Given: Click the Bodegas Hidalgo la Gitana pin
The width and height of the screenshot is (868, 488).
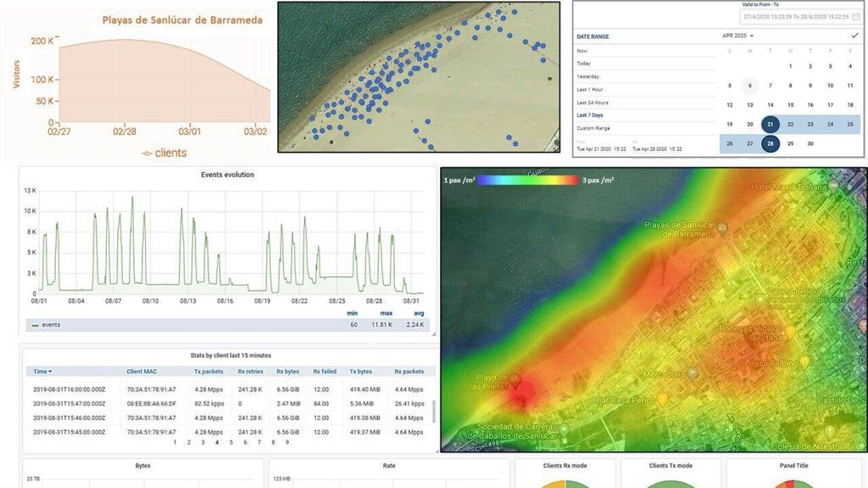Looking at the screenshot, I should tap(790, 332).
